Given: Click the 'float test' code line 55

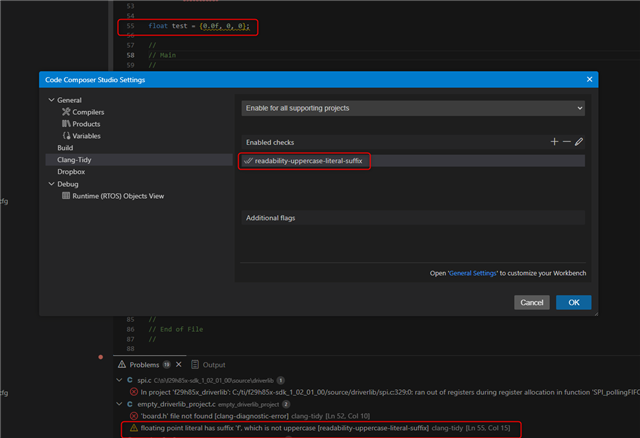Looking at the screenshot, I should click(x=198, y=26).
